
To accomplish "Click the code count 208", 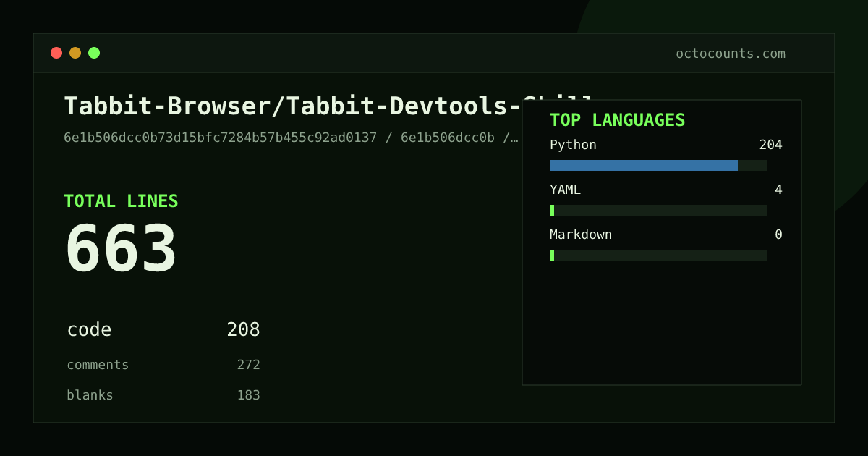I will click(x=243, y=330).
